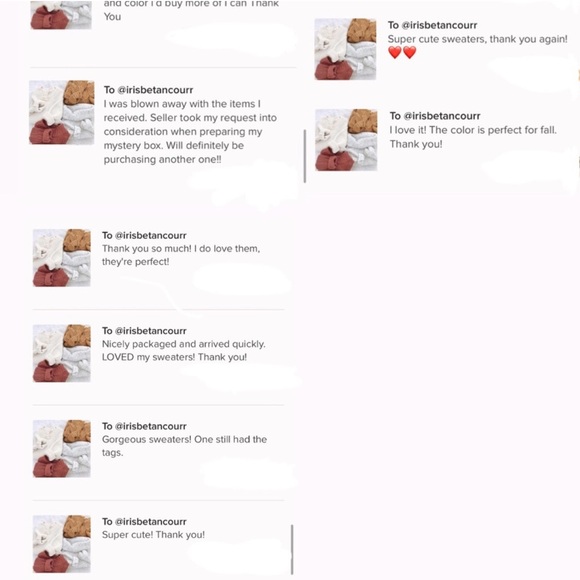The height and width of the screenshot is (580, 580).
Task: Click @irisbetancourr above 'Super cute sweaters' text
Action: pos(439,25)
